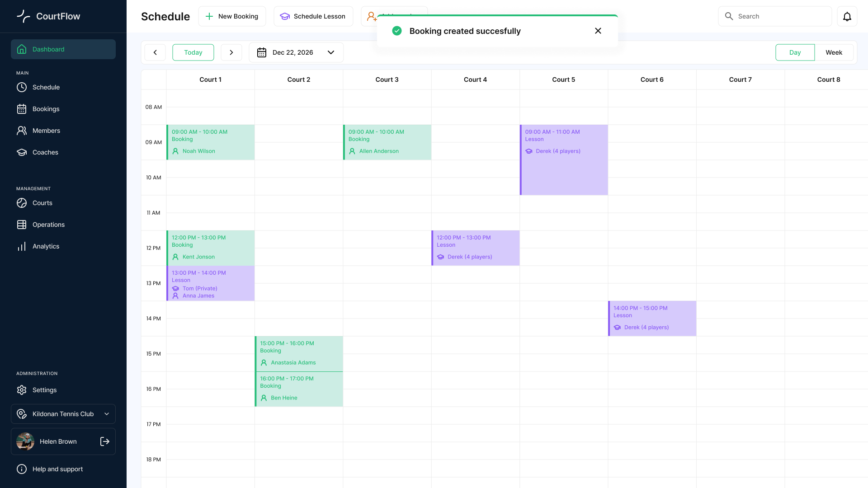Open Dashboard from the sidebar
Viewport: 868px width, 488px height.
click(x=63, y=49)
